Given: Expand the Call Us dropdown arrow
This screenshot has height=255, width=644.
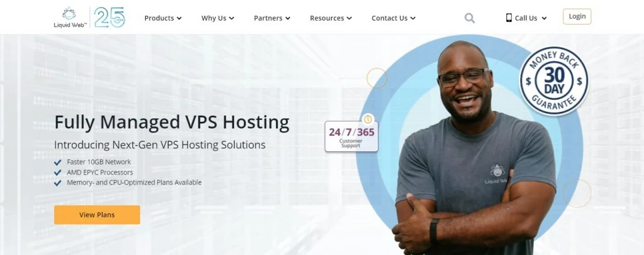Looking at the screenshot, I should click(544, 19).
